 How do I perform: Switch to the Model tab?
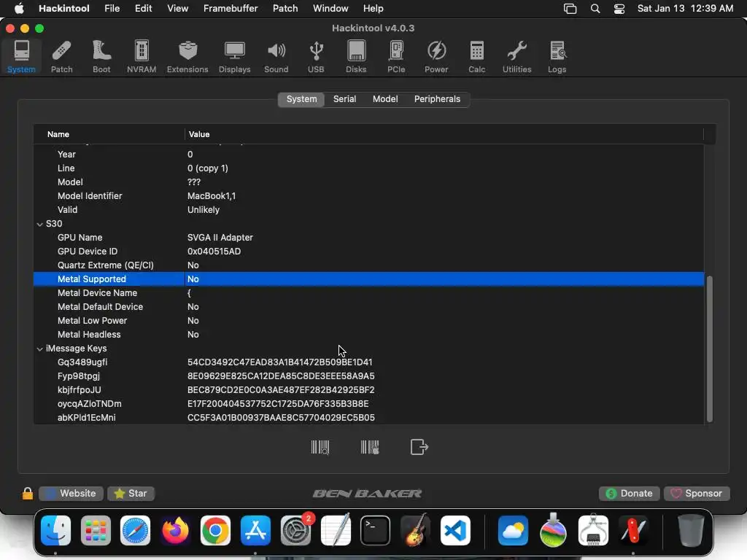[x=385, y=99]
